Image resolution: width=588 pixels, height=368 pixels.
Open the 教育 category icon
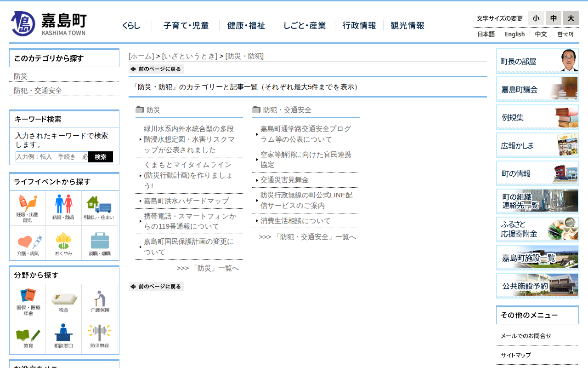pos(28,337)
